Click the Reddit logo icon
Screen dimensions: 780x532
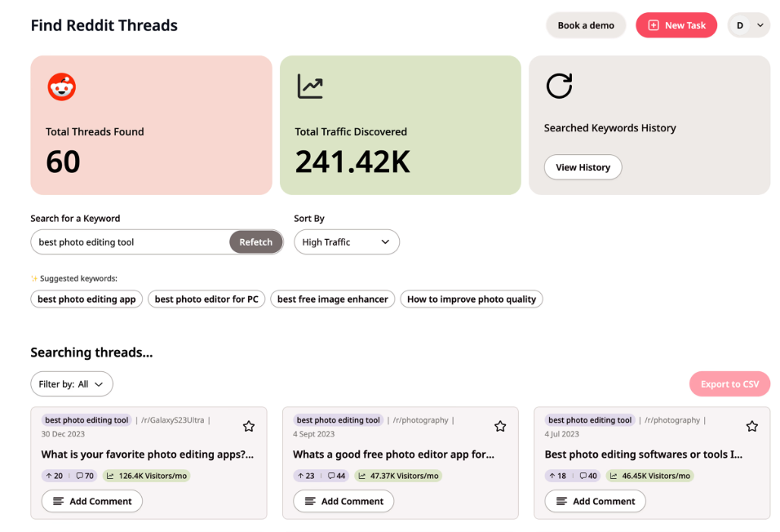pos(62,87)
